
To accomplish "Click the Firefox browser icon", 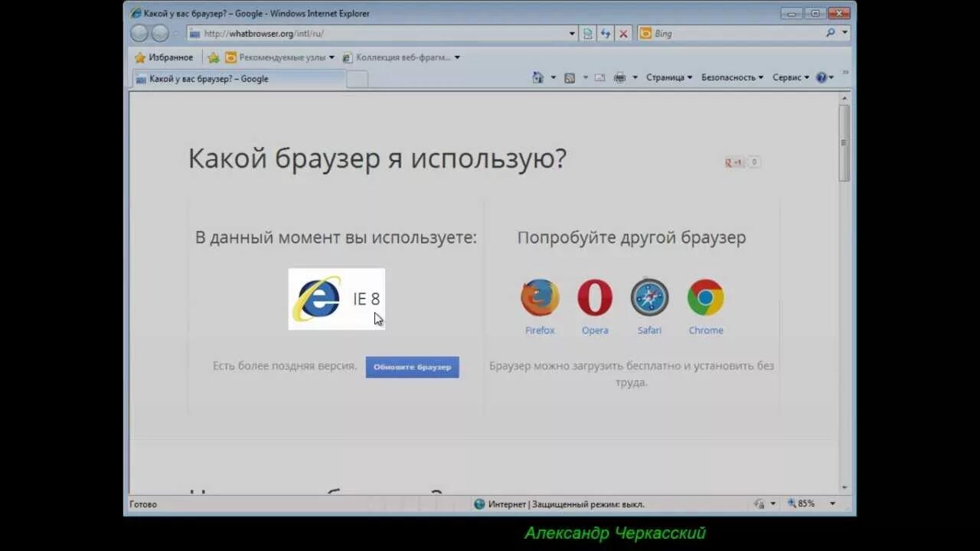I will tap(540, 298).
